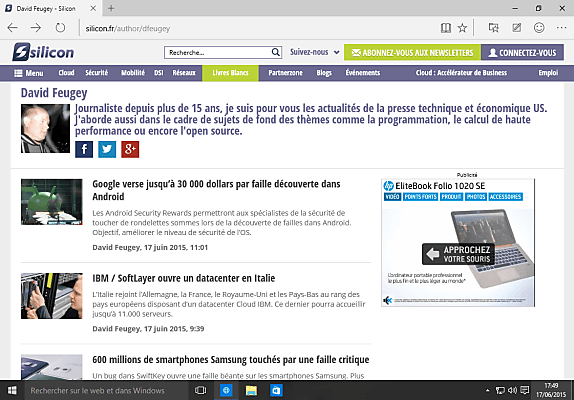Open Cloud : Accélérateur de Business
574x400 pixels.
(461, 73)
